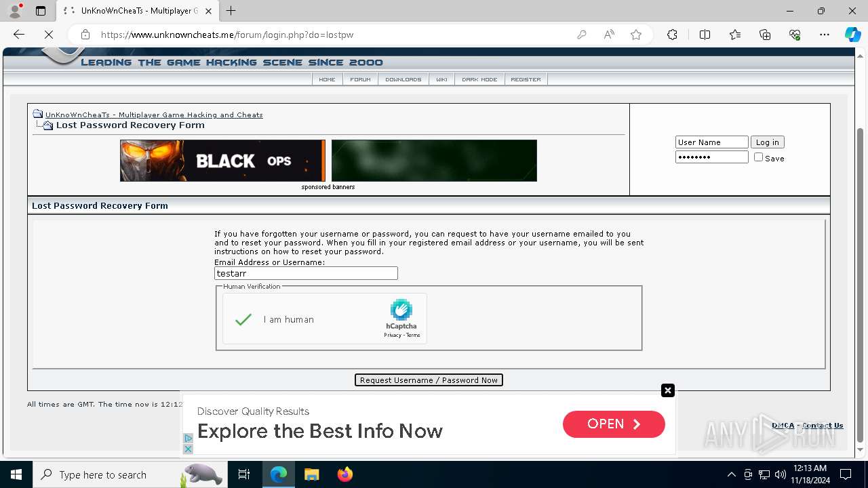Click the dark green sponsored banner

click(434, 161)
